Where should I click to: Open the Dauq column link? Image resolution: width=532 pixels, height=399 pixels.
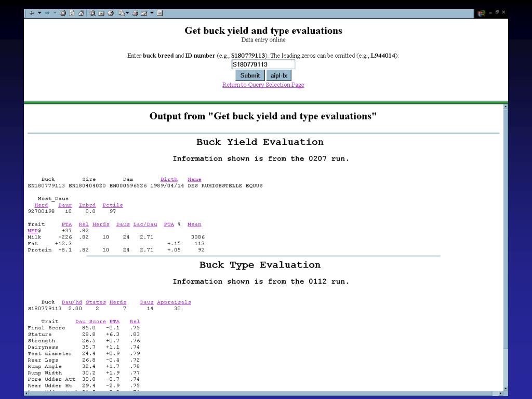click(65, 205)
